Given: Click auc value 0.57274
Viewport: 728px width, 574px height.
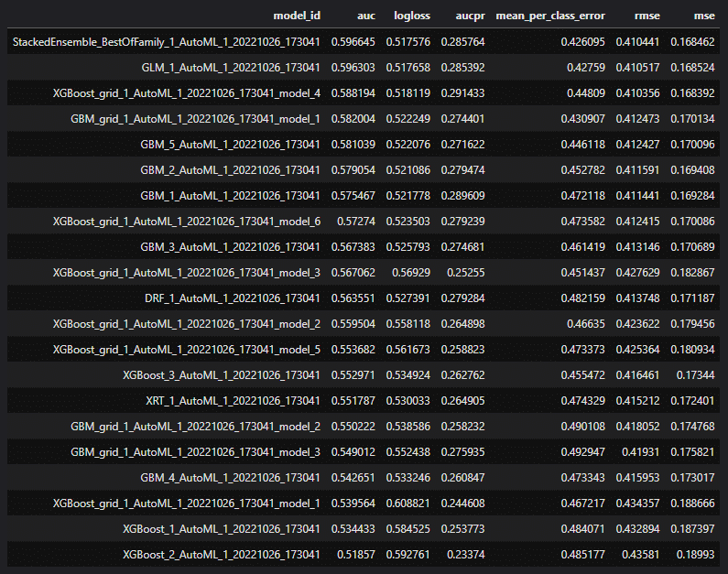Looking at the screenshot, I should pyautogui.click(x=356, y=222).
